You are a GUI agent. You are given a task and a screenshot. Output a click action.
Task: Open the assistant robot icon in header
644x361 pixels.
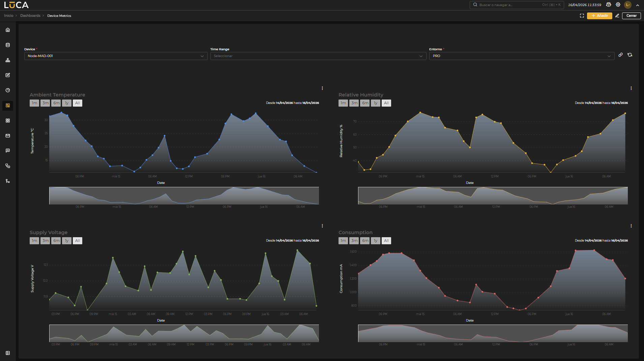(609, 5)
